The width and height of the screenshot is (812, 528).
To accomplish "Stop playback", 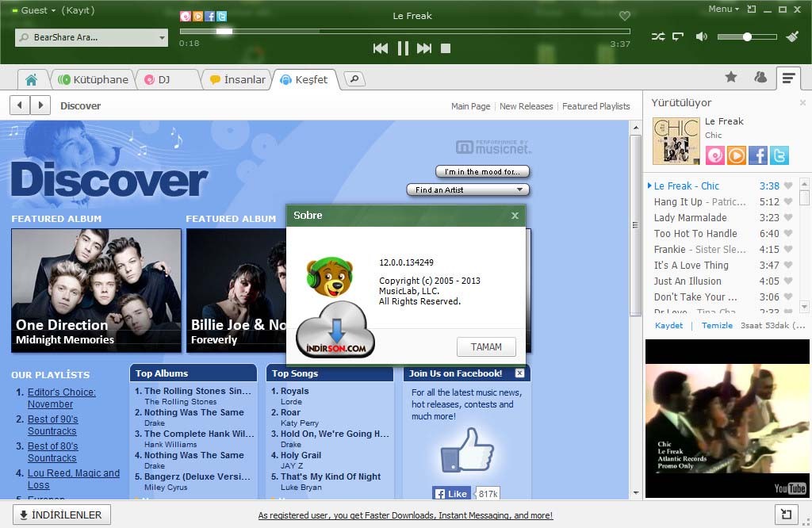I will click(x=446, y=48).
